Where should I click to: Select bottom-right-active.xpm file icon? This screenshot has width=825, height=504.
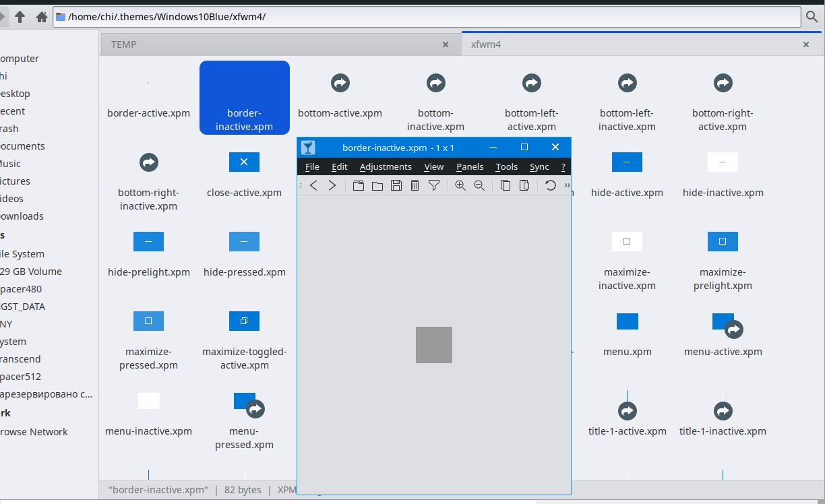pyautogui.click(x=723, y=83)
